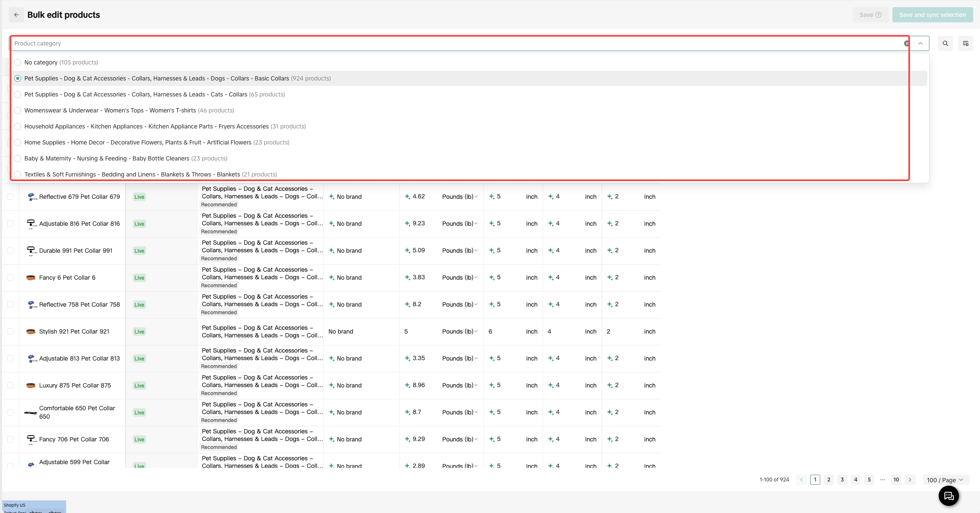Open Pounds (lb) unit dropdown for Durable 991

(x=459, y=251)
